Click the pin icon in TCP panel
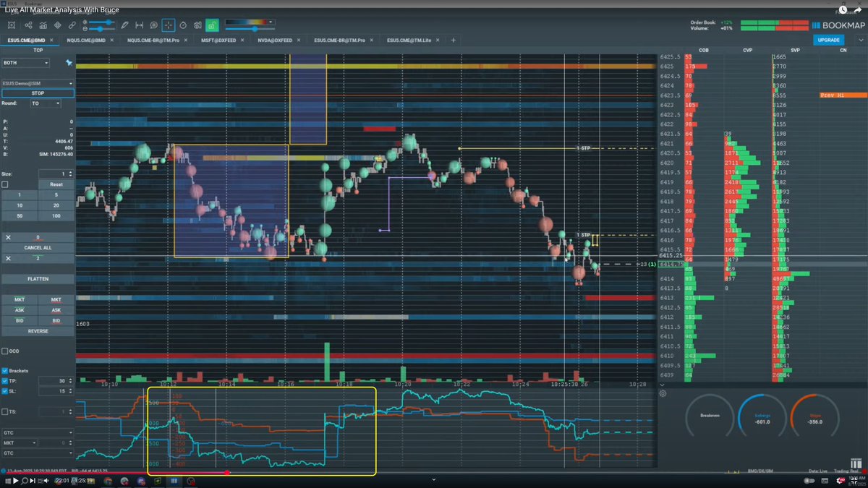 [x=69, y=64]
